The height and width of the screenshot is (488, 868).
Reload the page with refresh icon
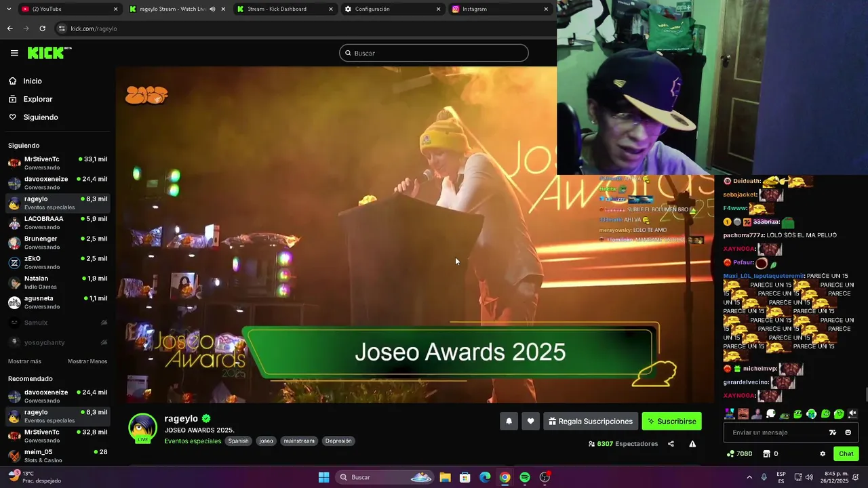tap(42, 28)
